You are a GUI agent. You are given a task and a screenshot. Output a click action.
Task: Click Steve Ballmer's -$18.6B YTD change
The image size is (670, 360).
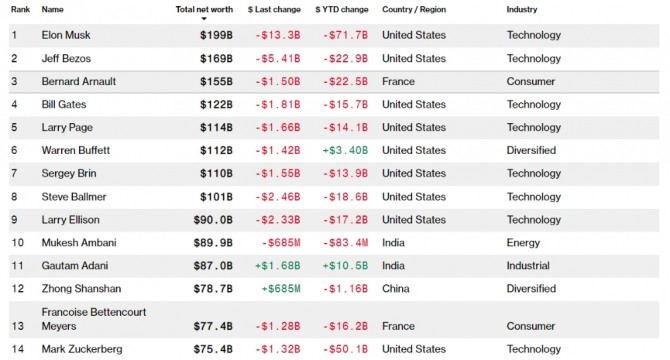(345, 197)
